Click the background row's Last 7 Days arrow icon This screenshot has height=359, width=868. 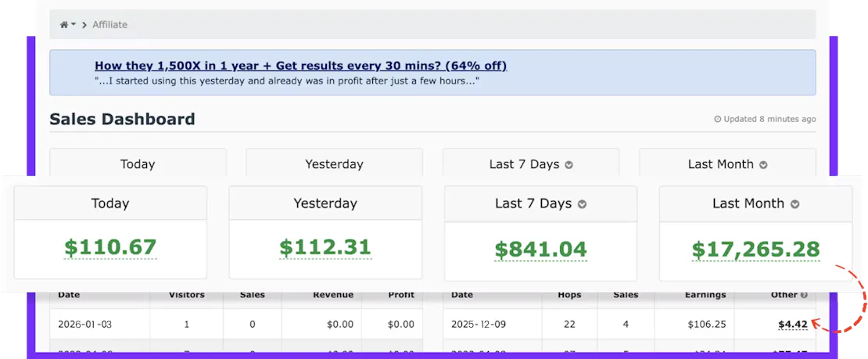[x=569, y=165]
